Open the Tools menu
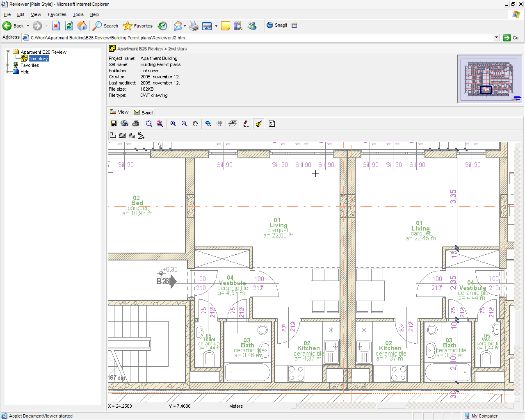This screenshot has height=420, width=525. click(x=78, y=14)
